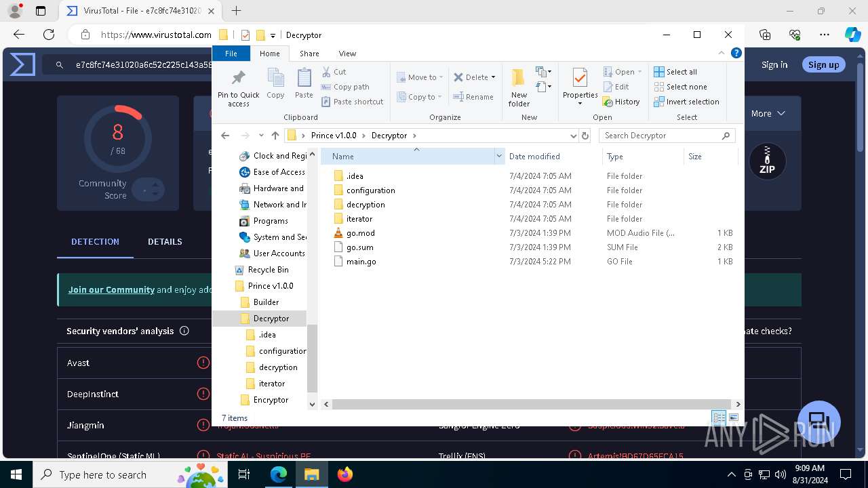The height and width of the screenshot is (488, 868).
Task: Select the configuration folder in file list
Action: [370, 190]
